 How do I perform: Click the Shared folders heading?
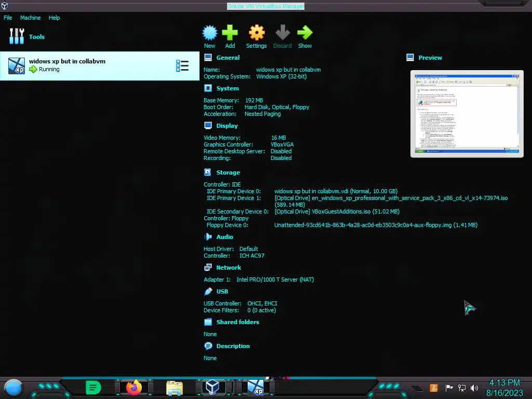coord(238,322)
